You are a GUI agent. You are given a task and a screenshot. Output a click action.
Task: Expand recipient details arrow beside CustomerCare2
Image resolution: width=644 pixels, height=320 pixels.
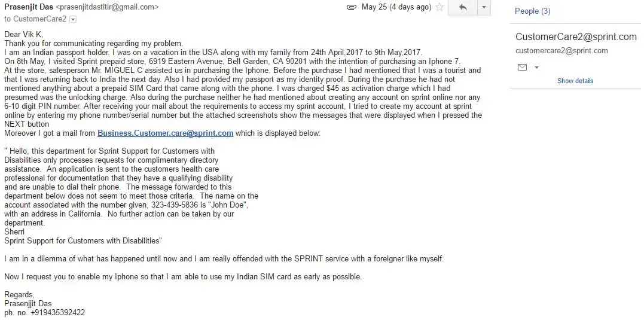[73, 19]
